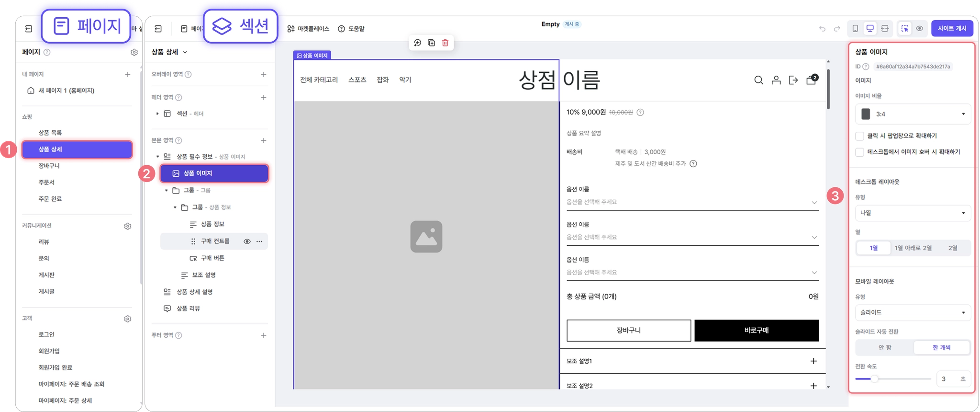Select the 상품 리뷰 section in the tree
The height and width of the screenshot is (412, 980).
[x=188, y=309]
